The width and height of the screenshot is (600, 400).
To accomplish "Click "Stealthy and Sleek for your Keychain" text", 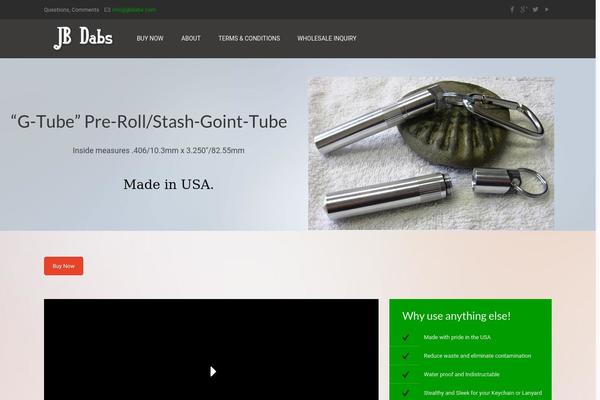I will coord(483,393).
